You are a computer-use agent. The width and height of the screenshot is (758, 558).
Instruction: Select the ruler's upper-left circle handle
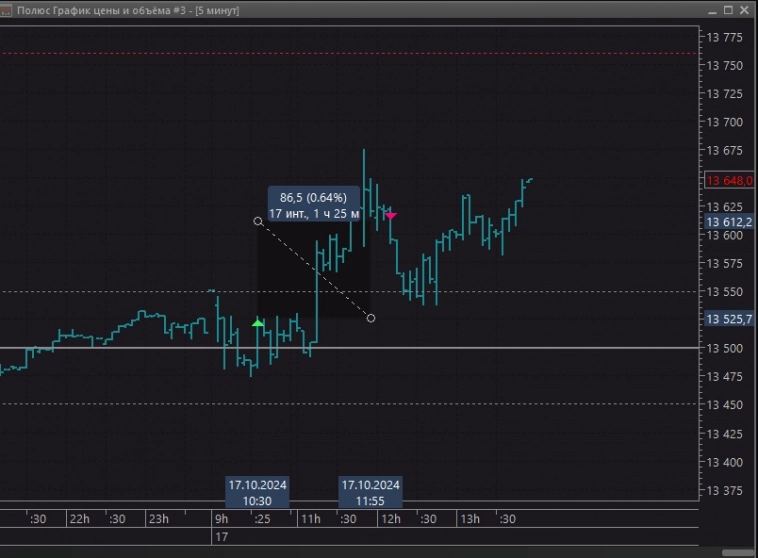pyautogui.click(x=258, y=221)
